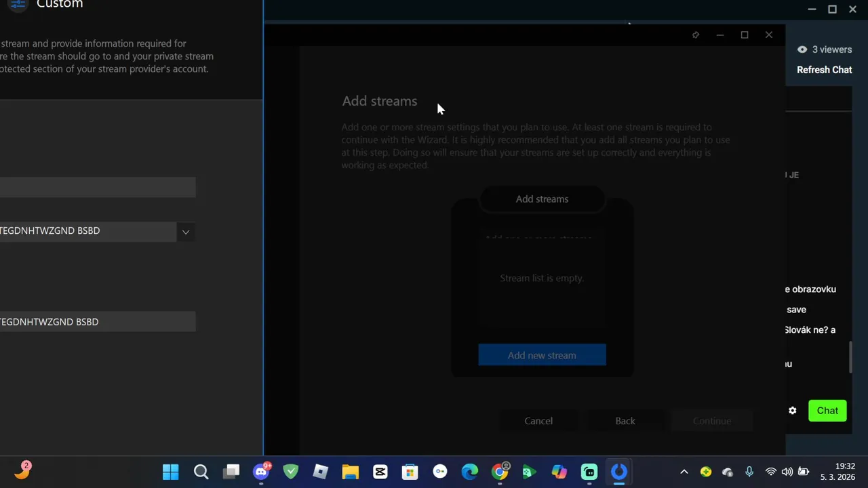This screenshot has height=488, width=868.
Task: Click Cancel in the Add streams wizard
Action: click(x=538, y=421)
